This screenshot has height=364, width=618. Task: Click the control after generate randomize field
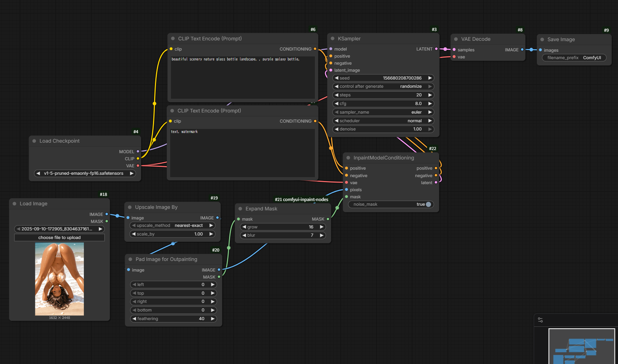pos(383,87)
